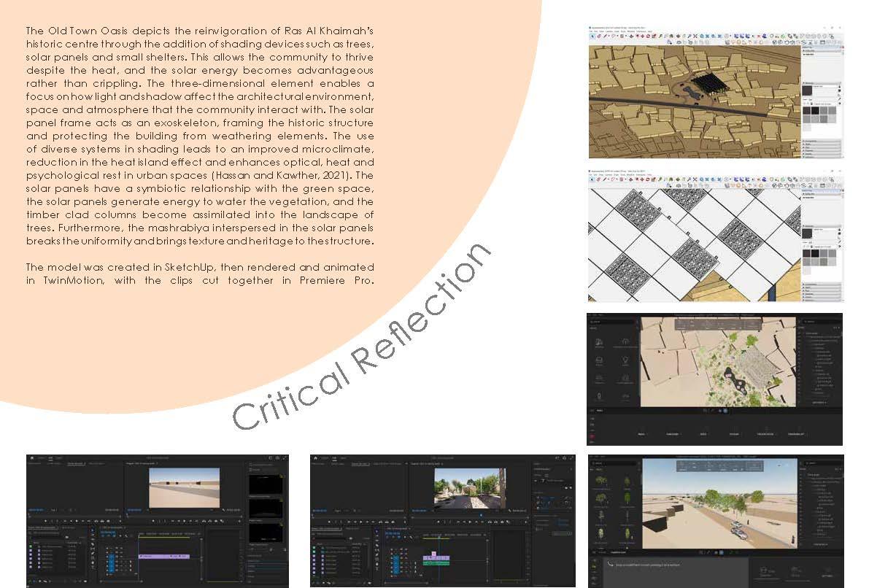The width and height of the screenshot is (869, 588).
Task: Pick the black material swatch in top SketchUp window
Action: pos(815,110)
